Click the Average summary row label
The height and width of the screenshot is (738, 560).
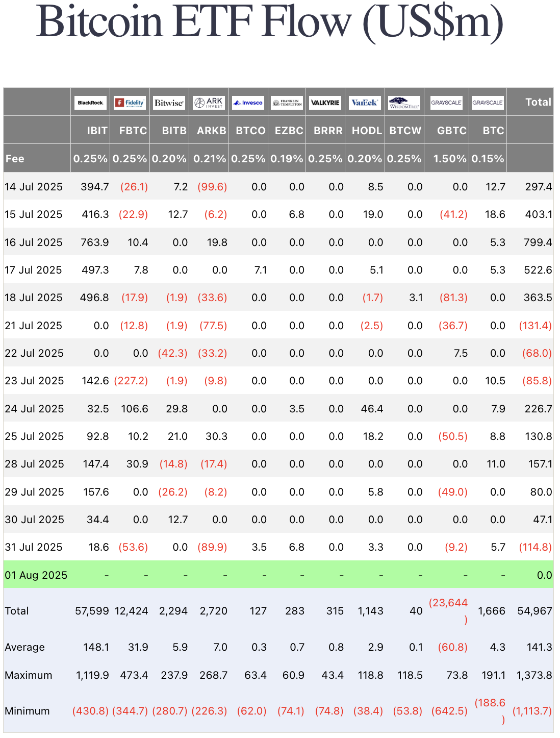pos(24,647)
